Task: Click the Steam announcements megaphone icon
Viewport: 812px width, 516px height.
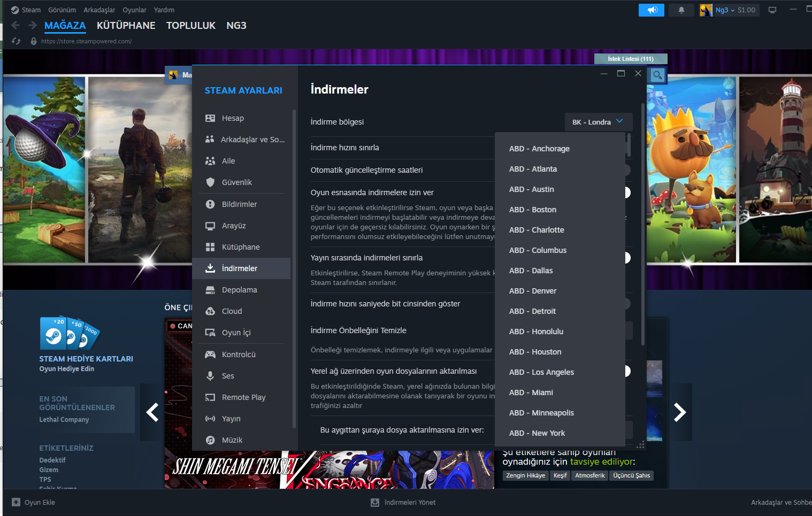Action: point(652,10)
